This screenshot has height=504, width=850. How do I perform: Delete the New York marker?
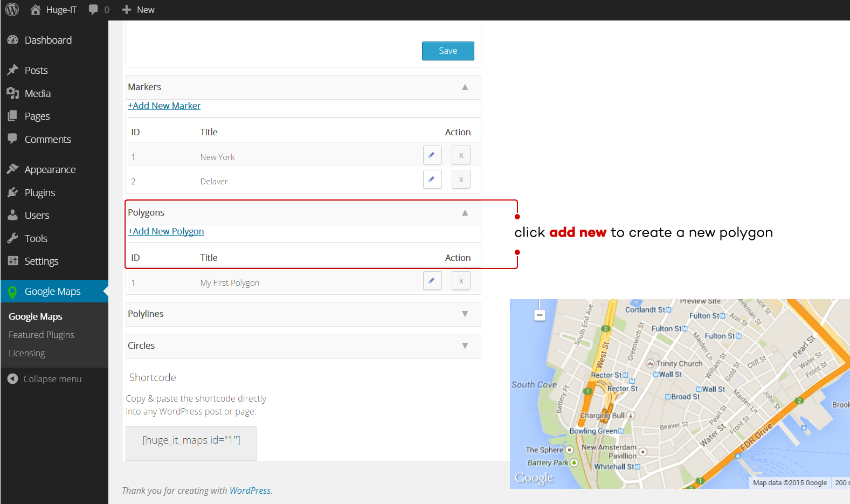coord(461,155)
